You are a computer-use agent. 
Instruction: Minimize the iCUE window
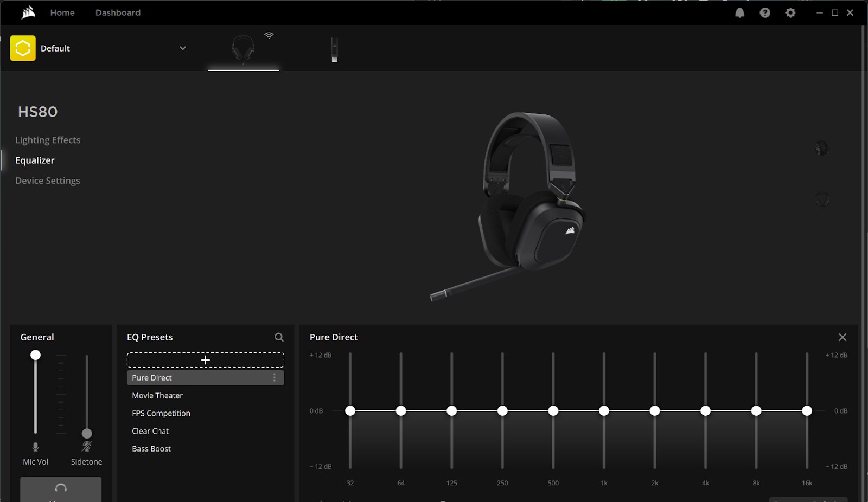820,12
